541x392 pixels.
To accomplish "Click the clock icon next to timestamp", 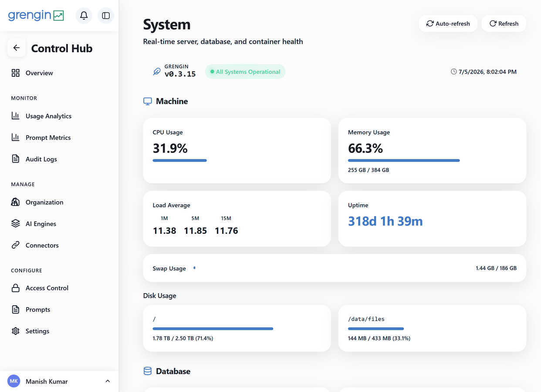I will click(x=453, y=71).
